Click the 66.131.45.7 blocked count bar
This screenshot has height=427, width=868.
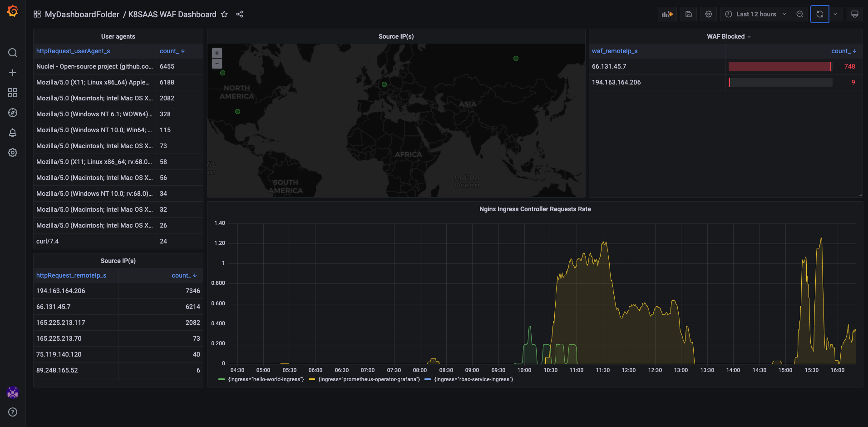[780, 66]
